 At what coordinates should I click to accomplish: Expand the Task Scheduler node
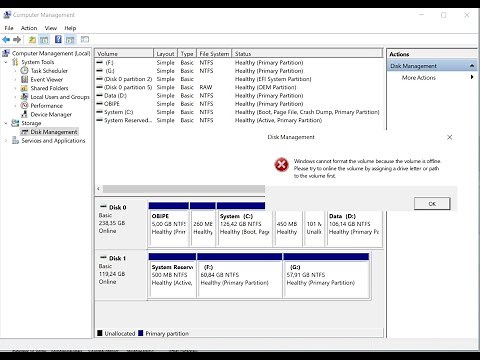point(15,71)
